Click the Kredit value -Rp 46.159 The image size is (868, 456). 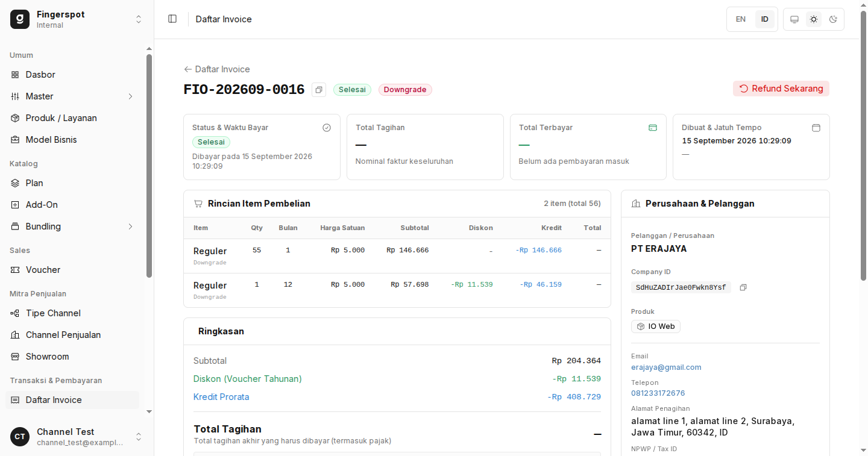tap(541, 284)
